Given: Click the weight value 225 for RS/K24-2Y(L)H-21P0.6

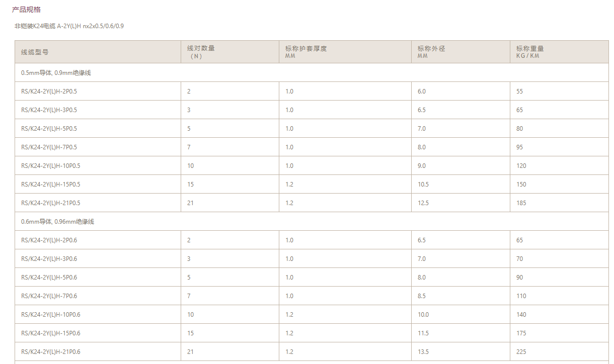Looking at the screenshot, I should [521, 352].
